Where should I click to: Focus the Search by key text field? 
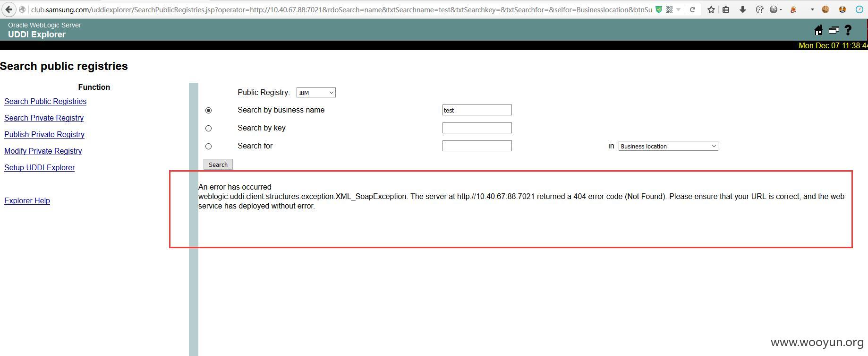click(x=477, y=128)
